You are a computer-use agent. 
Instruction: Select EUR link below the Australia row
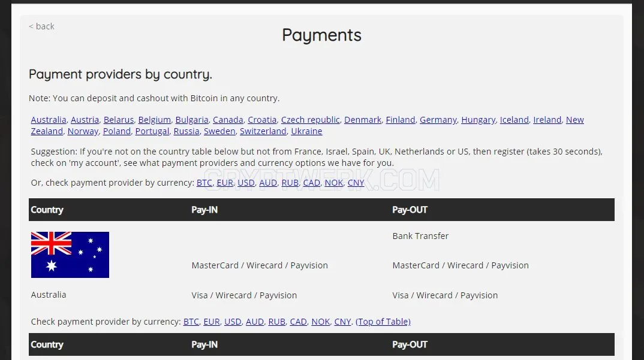212,322
